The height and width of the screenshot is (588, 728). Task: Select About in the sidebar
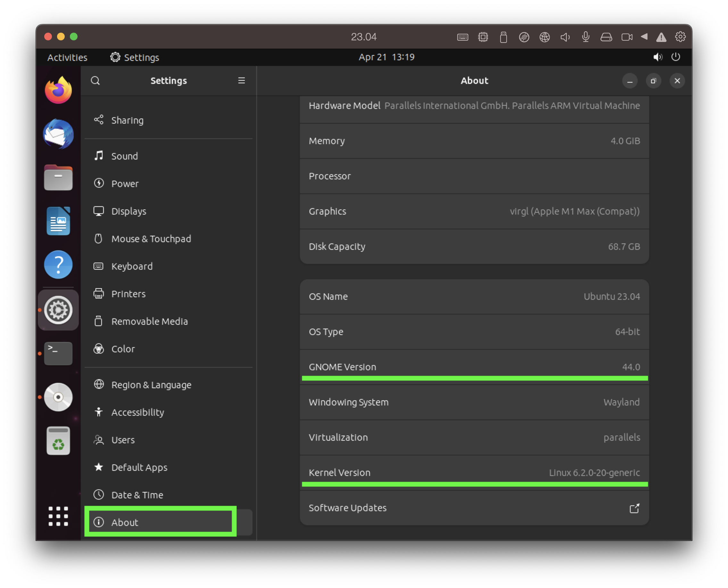click(x=169, y=522)
